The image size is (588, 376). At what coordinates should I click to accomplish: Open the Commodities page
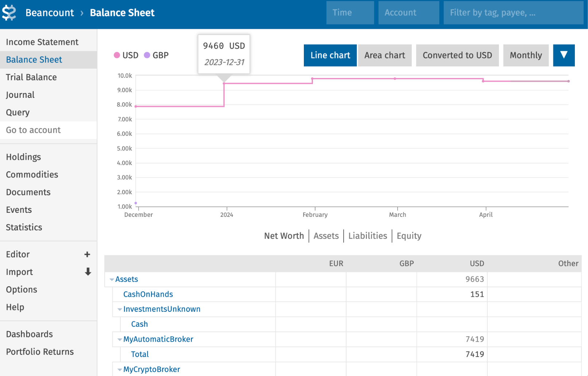point(49,174)
